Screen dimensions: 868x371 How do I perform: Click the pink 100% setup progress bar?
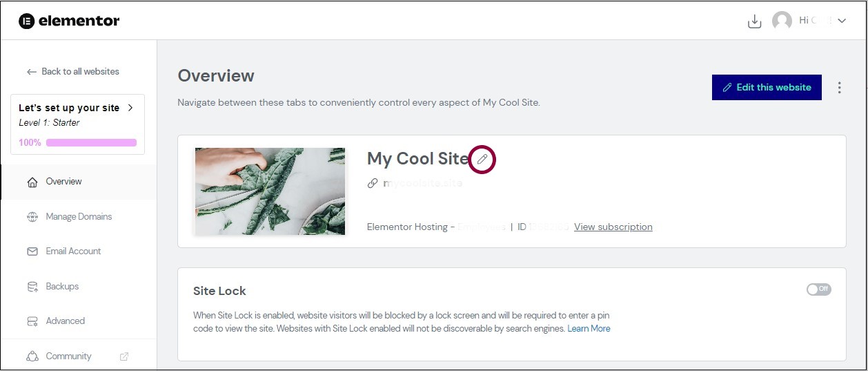click(91, 143)
